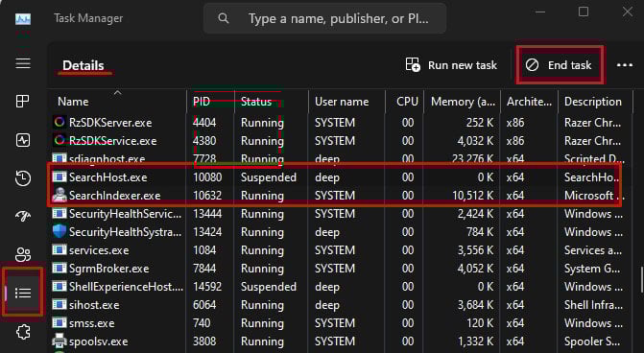Click the 10,512 K memory value
The width and height of the screenshot is (644, 353).
point(473,196)
